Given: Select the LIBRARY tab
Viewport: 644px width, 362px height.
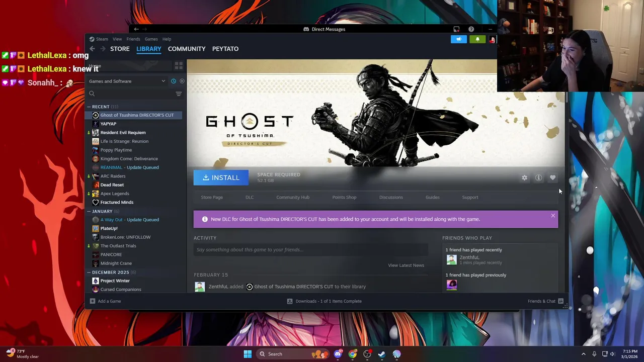Looking at the screenshot, I should tap(149, 49).
